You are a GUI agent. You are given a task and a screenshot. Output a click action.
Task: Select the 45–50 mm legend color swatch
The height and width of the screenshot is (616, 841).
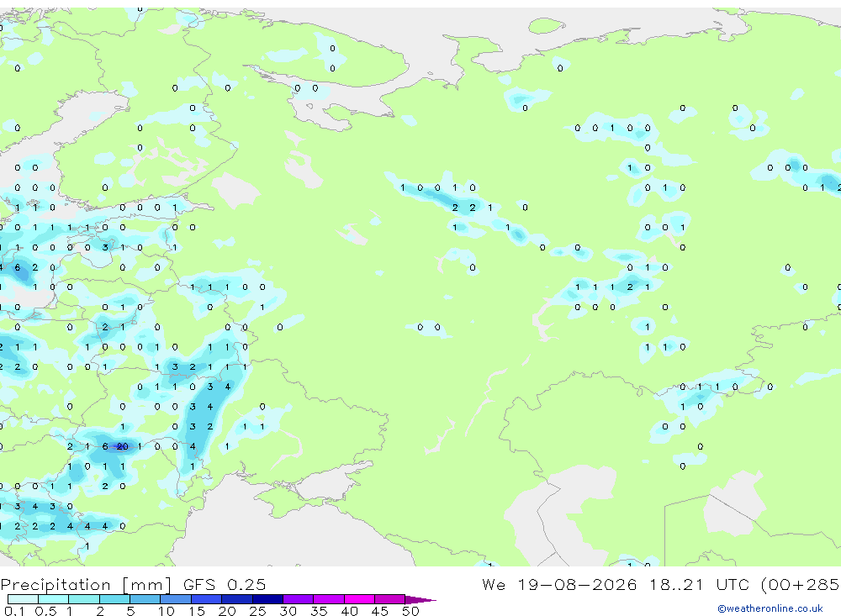tap(390, 599)
